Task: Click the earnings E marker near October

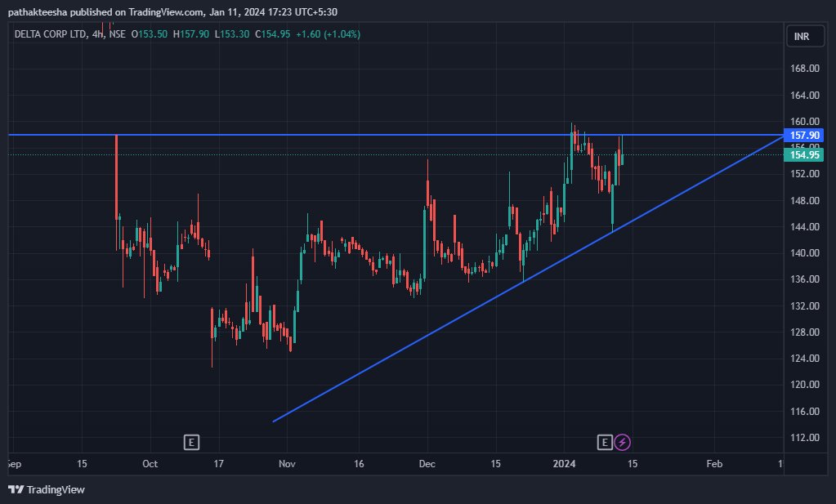Action: [x=191, y=442]
